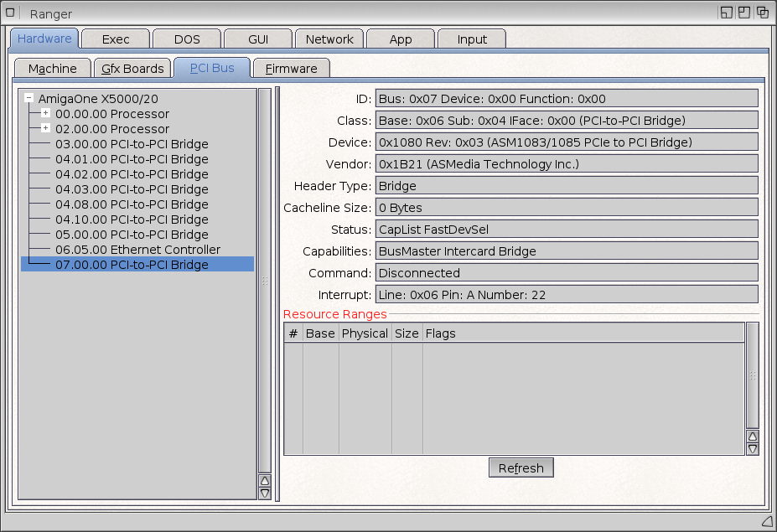
Task: Go to the Firmware sub-tab
Action: 291,69
